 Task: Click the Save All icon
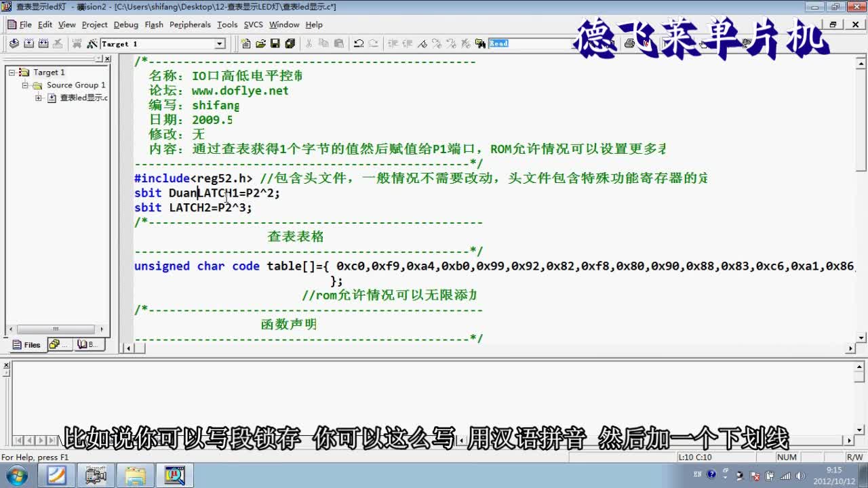click(290, 43)
